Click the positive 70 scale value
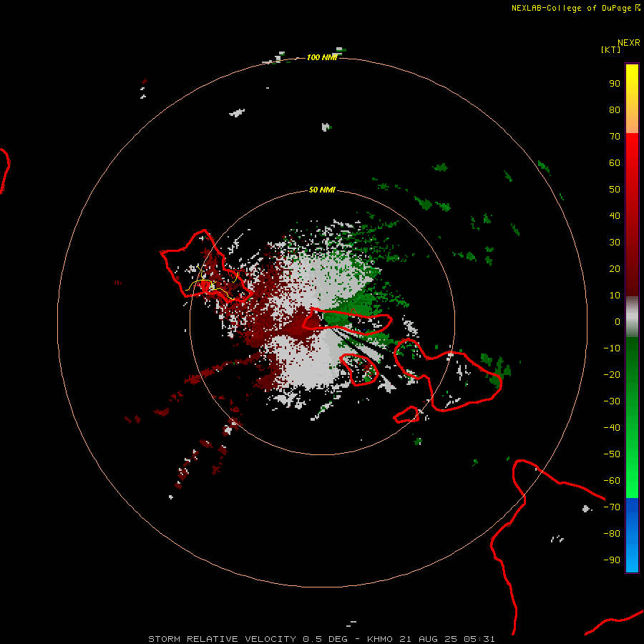The width and height of the screenshot is (644, 644). pos(615,137)
